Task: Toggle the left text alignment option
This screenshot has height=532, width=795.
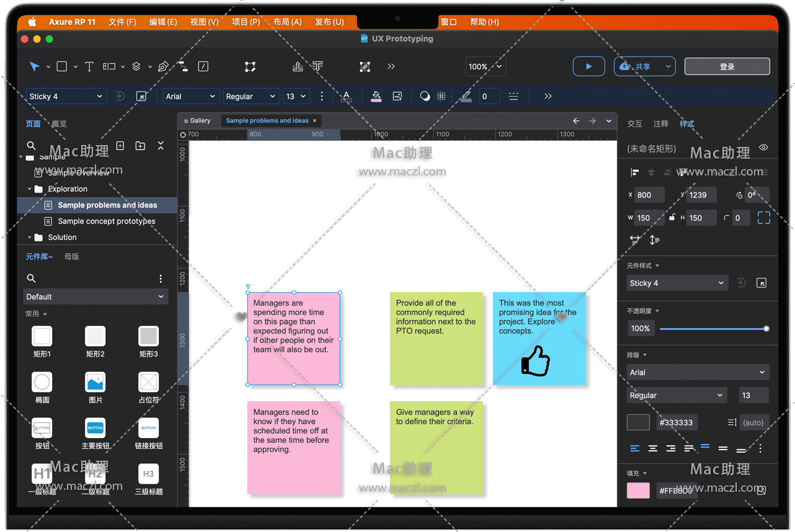Action: click(x=634, y=448)
